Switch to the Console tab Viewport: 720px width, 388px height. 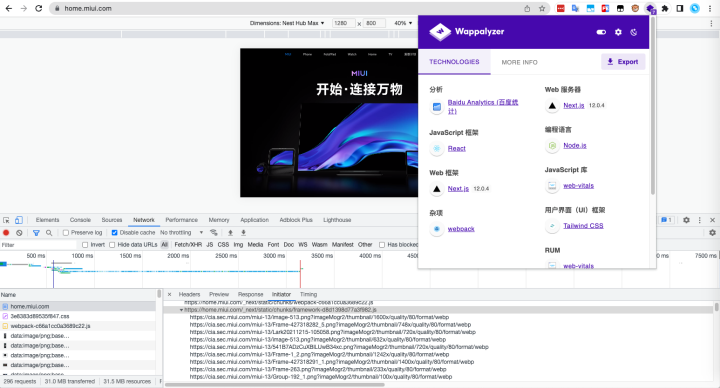(x=80, y=220)
